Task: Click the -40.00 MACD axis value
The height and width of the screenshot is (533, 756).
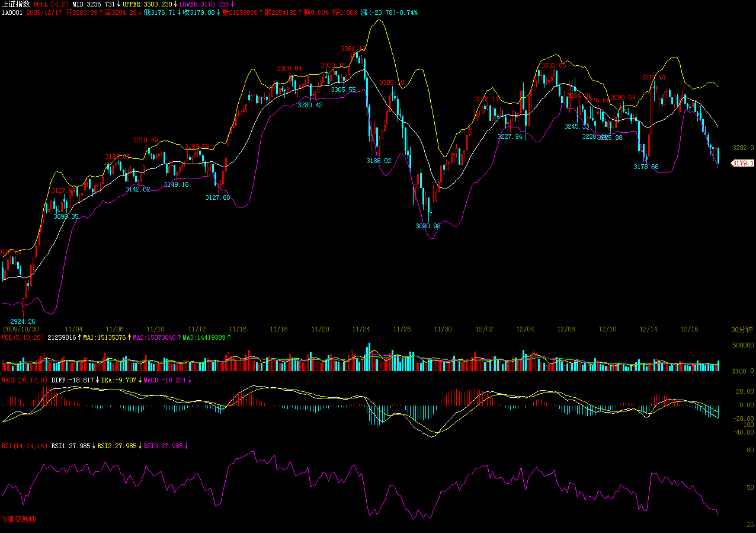Action: pos(743,432)
